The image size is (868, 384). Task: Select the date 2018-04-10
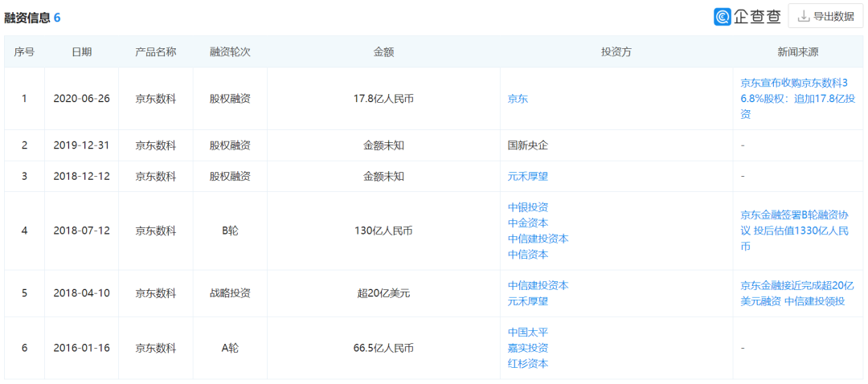81,293
